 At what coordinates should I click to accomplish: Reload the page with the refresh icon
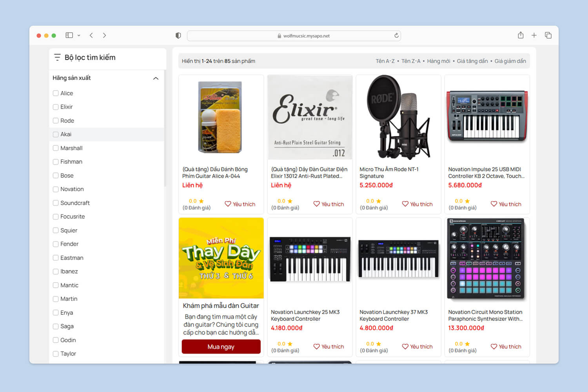click(396, 36)
